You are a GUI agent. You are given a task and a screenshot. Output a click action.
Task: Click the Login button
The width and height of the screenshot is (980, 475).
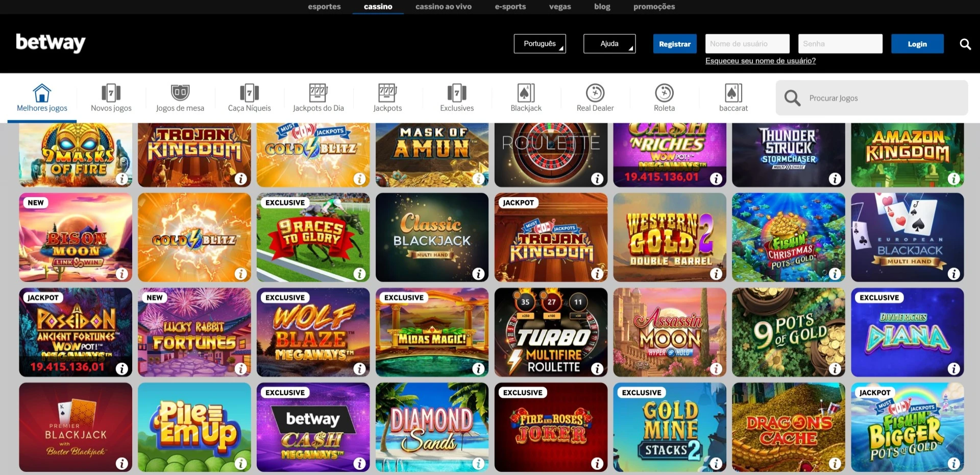(x=917, y=44)
